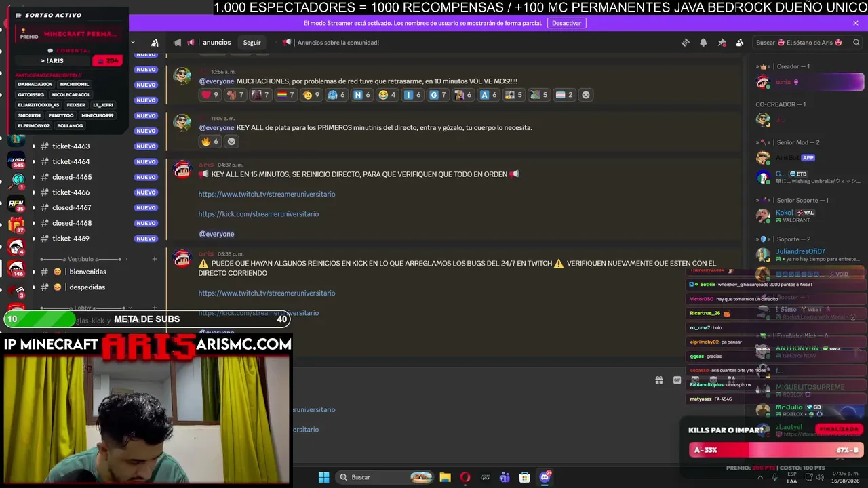Launch Opera browser from the taskbar
The width and height of the screenshot is (868, 488).
tap(465, 477)
